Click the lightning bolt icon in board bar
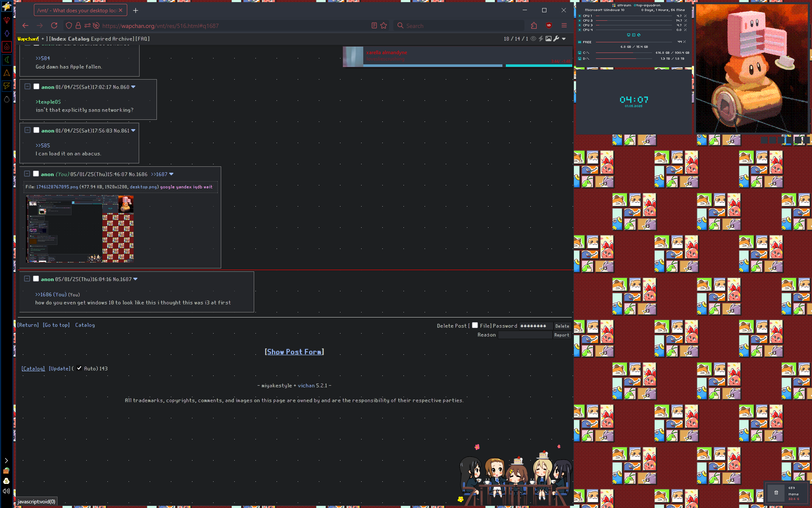The height and width of the screenshot is (508, 812). [x=541, y=39]
